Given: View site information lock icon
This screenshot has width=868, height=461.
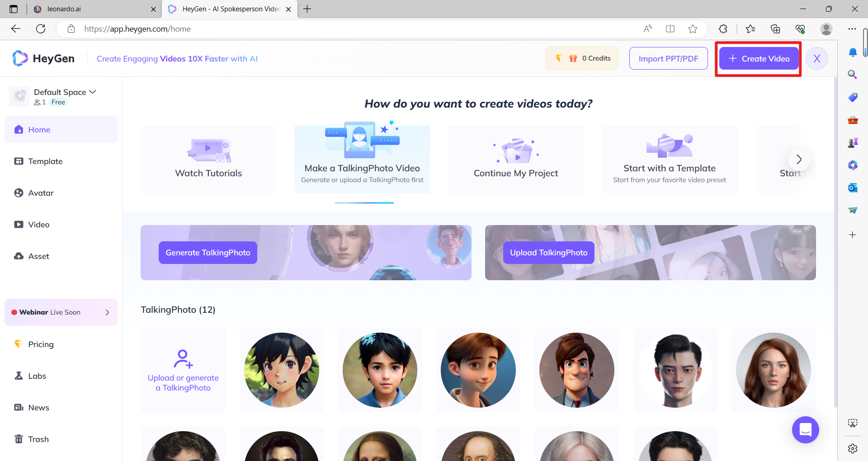Looking at the screenshot, I should 71,29.
